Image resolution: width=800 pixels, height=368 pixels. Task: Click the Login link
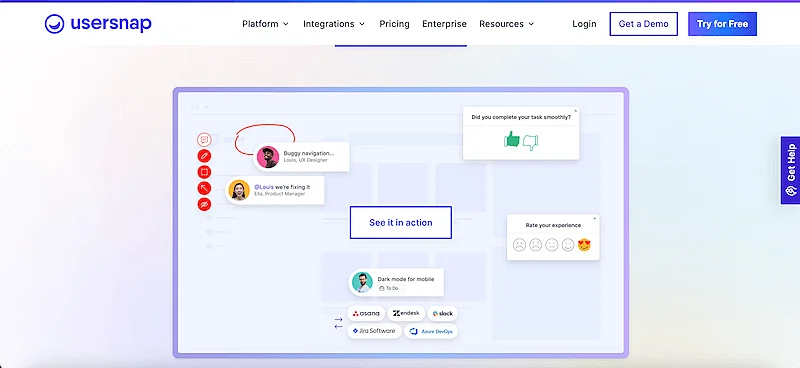point(584,24)
